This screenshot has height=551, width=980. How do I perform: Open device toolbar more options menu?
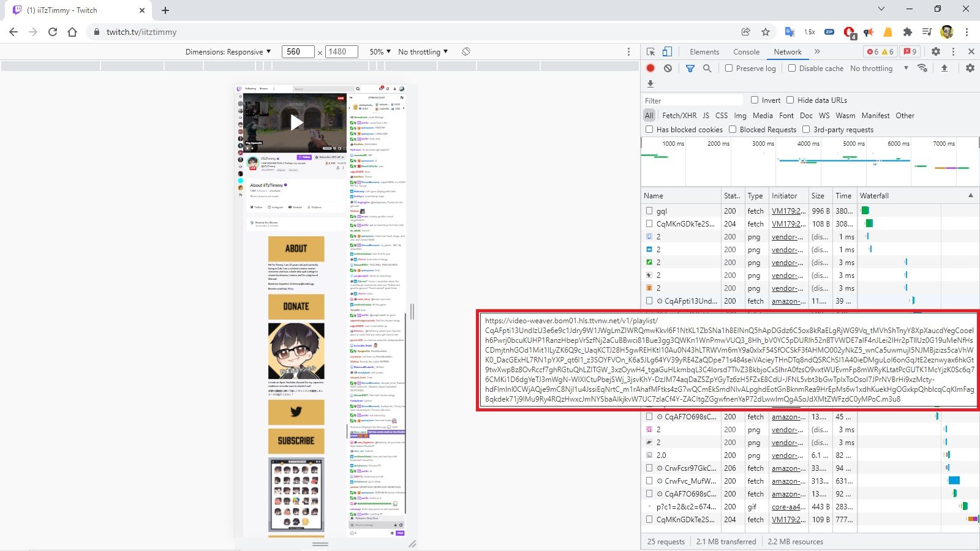click(628, 52)
